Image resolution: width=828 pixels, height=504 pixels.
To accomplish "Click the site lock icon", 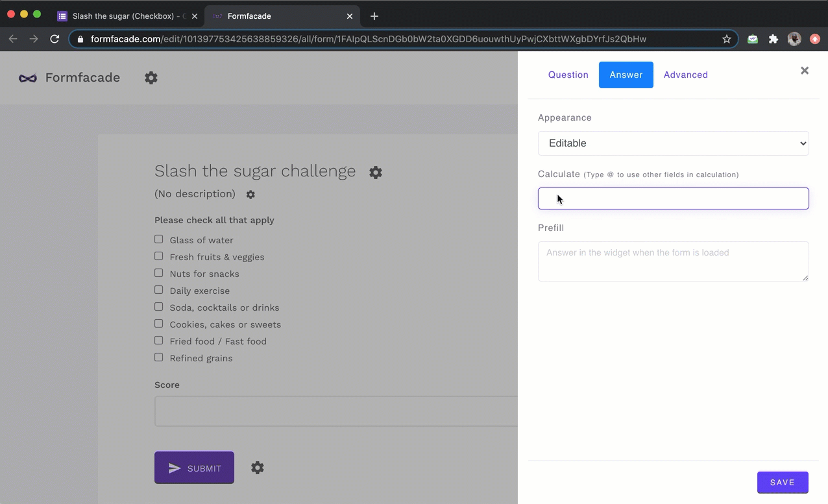I will [x=80, y=39].
